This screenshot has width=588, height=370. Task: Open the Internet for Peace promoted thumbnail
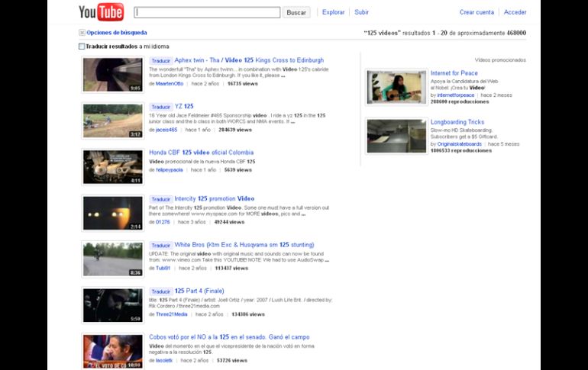(396, 86)
